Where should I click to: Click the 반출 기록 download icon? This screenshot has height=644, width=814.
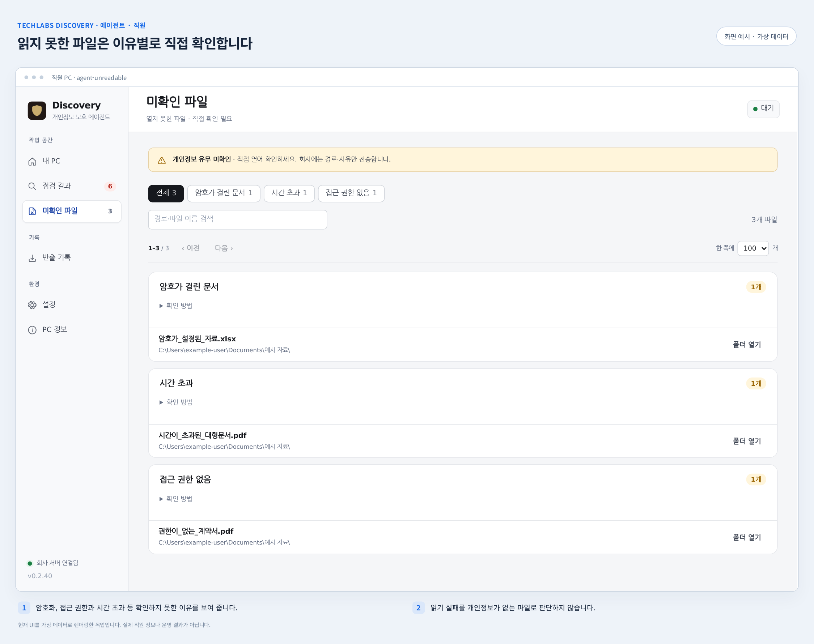click(33, 258)
